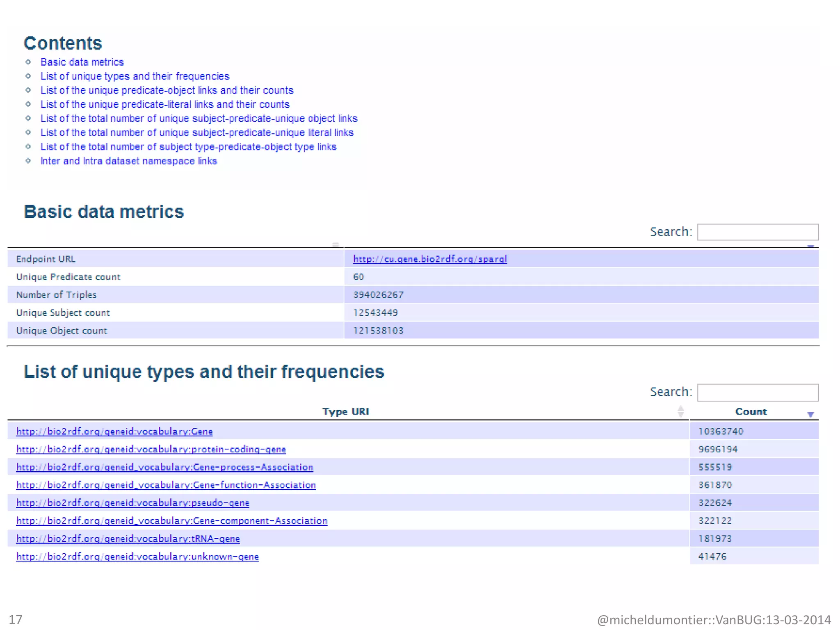Image resolution: width=840 pixels, height=630 pixels.
Task: Click the Type URI column header
Action: click(x=345, y=411)
